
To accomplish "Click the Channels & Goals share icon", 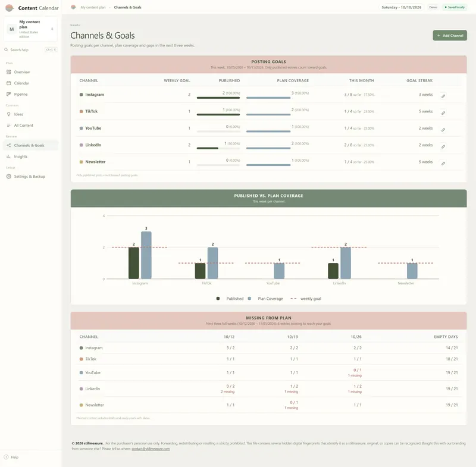I will tap(8, 145).
